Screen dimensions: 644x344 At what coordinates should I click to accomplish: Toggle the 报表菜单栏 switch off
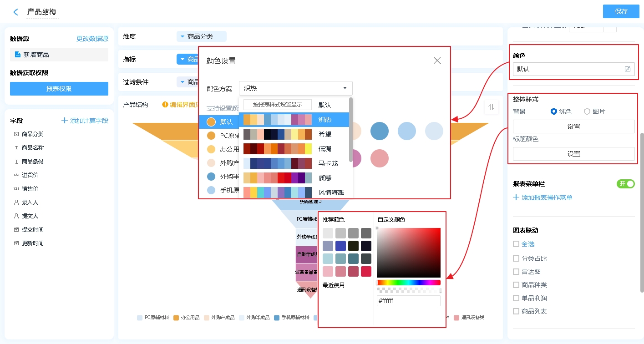coord(625,184)
